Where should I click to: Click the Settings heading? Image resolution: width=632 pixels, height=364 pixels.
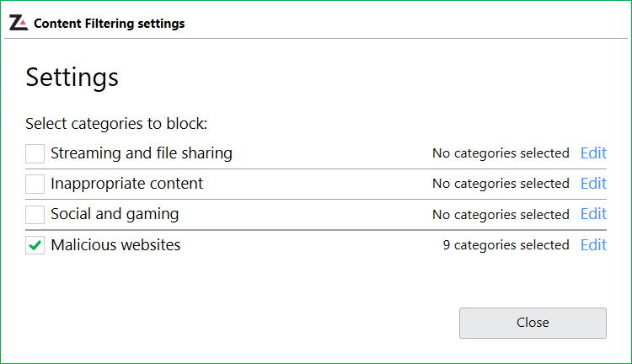(x=72, y=78)
